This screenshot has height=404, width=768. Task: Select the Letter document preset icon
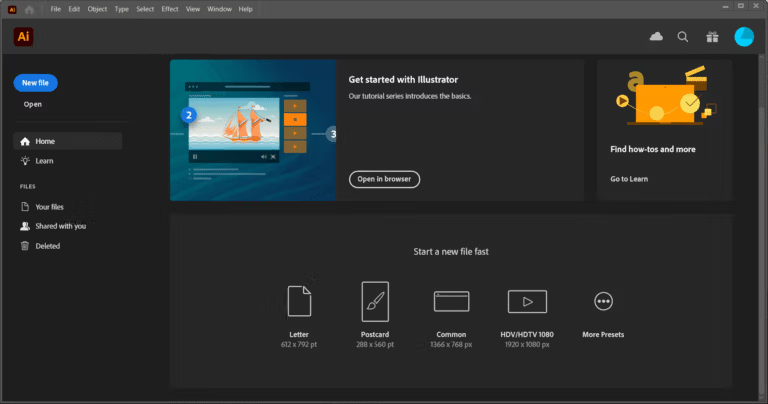tap(300, 301)
